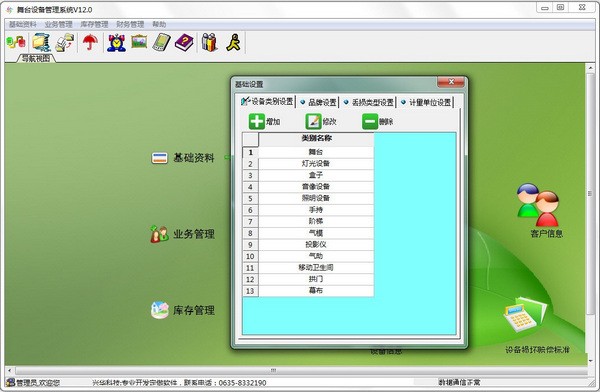Viewport: 600px width, 392px height.
Task: Switch to the 品牌设置 tab
Action: click(x=318, y=102)
